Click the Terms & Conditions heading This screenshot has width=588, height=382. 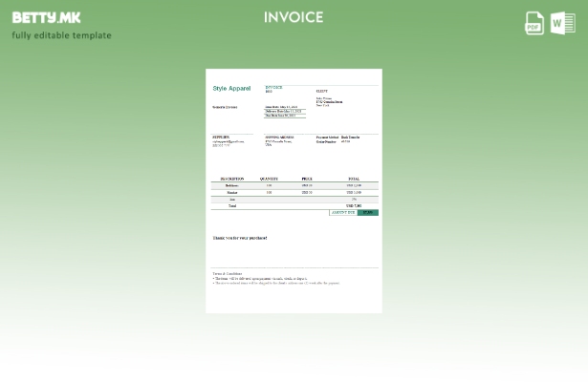pos(227,274)
